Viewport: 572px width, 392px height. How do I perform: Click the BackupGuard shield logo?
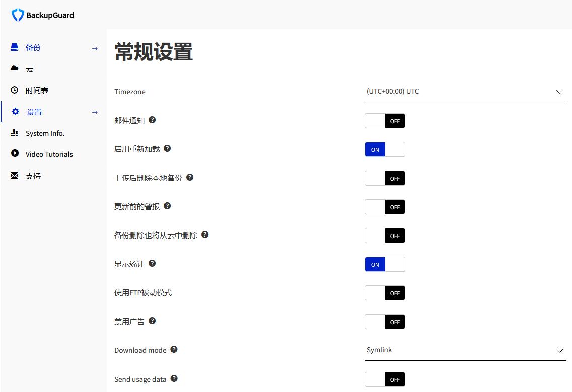(x=18, y=15)
